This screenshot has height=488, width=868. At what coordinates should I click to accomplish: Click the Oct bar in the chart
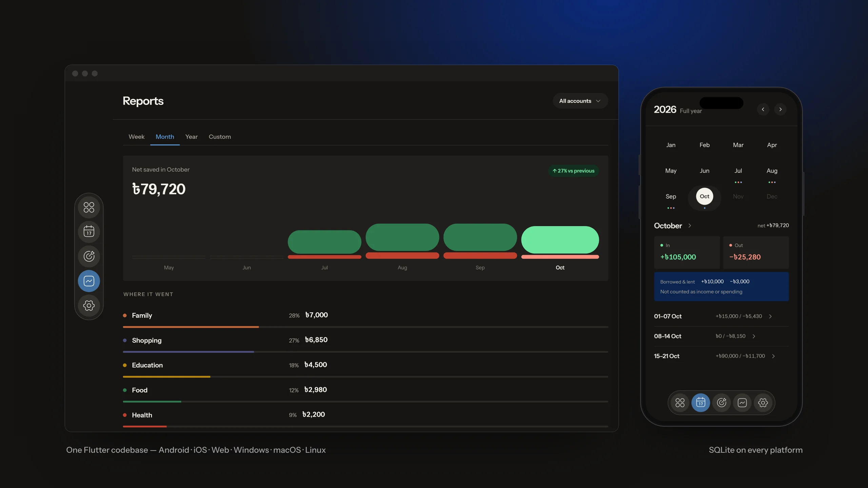click(560, 242)
